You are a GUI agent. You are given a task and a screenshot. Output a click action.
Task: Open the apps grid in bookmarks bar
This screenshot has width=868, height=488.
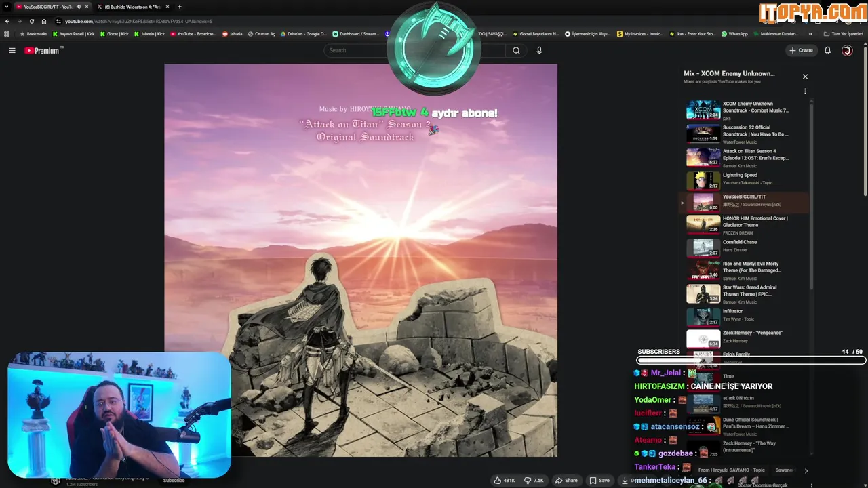[7, 33]
